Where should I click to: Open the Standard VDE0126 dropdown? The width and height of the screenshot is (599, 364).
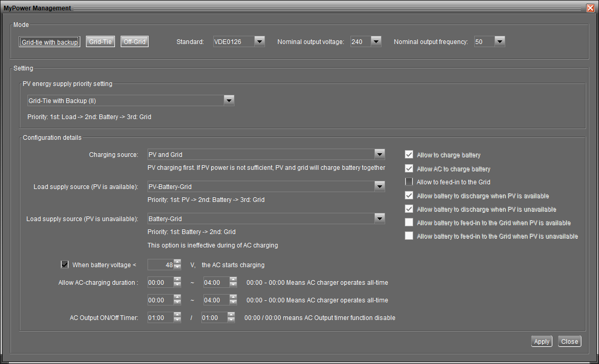pos(259,41)
